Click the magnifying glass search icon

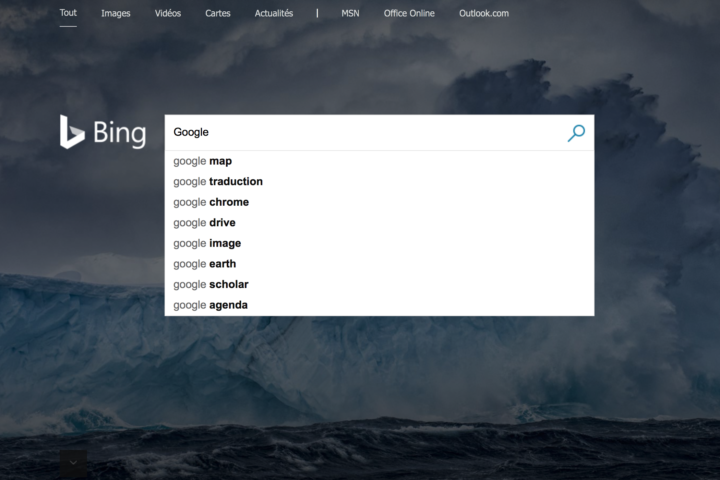(x=576, y=133)
